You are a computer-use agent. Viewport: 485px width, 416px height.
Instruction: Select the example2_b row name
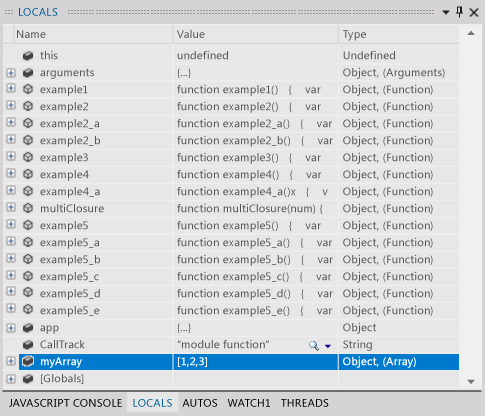pos(70,141)
